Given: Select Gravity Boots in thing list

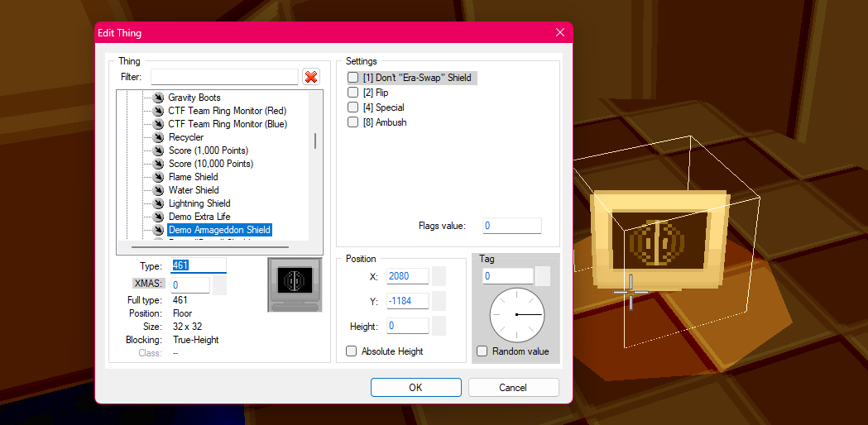Looking at the screenshot, I should tap(194, 98).
